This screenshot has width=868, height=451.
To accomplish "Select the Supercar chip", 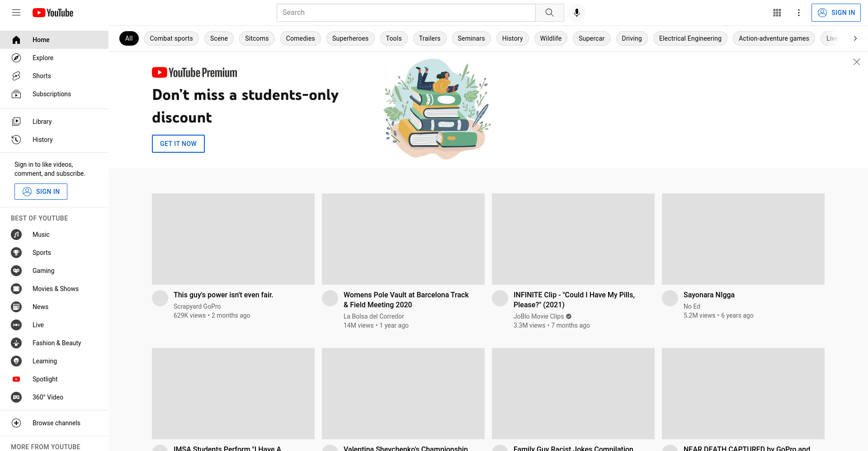I will (x=591, y=38).
